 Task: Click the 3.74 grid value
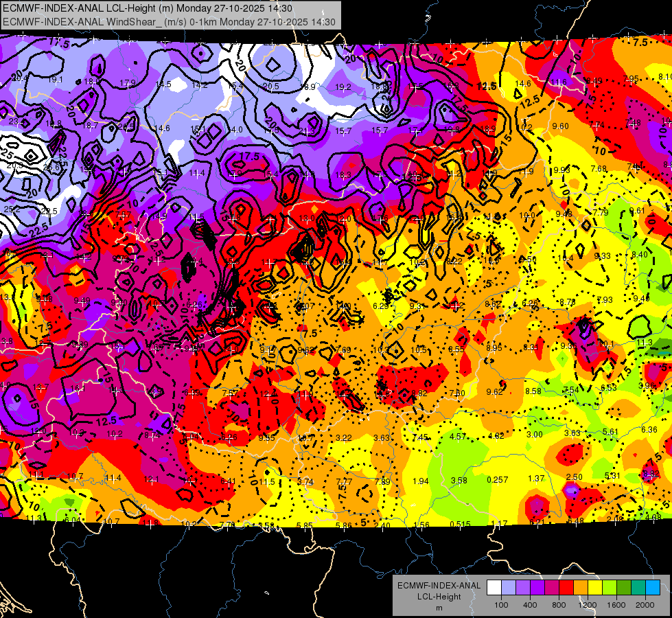[305, 481]
